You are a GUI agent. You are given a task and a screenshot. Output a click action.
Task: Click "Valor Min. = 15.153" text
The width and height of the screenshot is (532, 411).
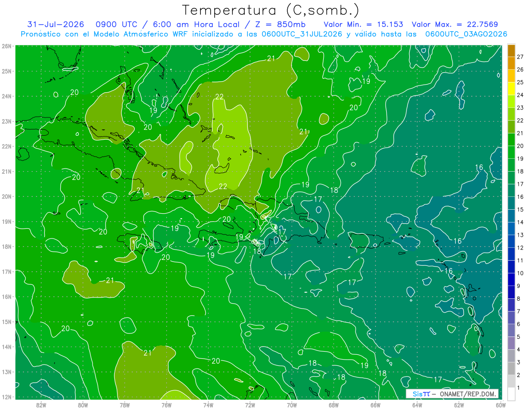364,24
